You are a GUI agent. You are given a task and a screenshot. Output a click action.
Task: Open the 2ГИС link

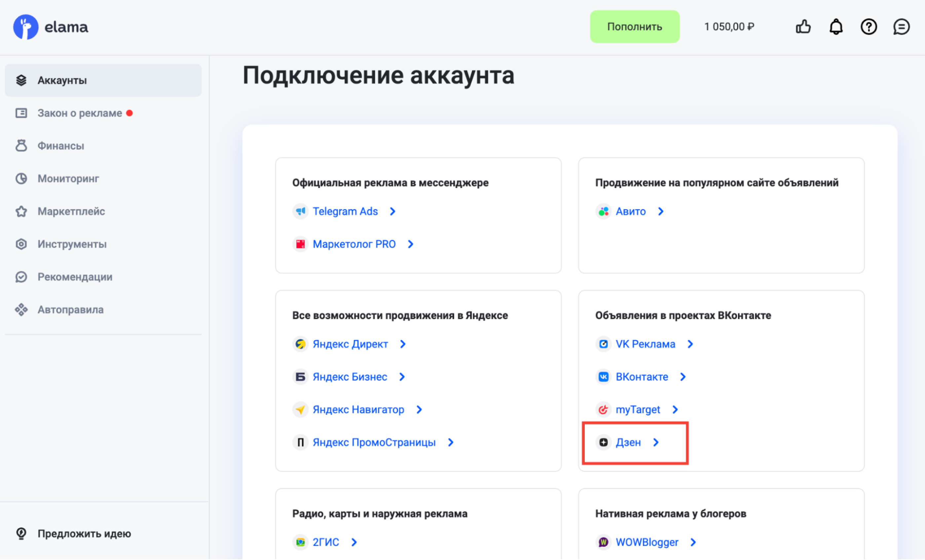[326, 542]
